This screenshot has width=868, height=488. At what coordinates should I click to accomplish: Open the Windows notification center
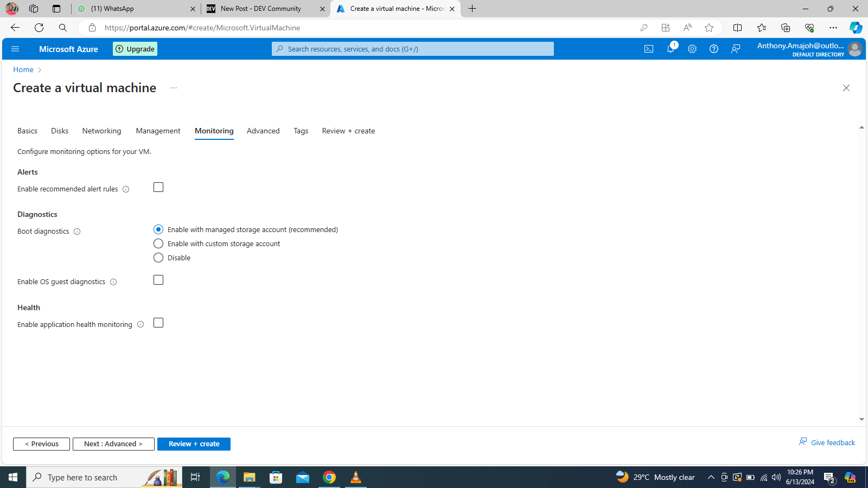click(829, 477)
